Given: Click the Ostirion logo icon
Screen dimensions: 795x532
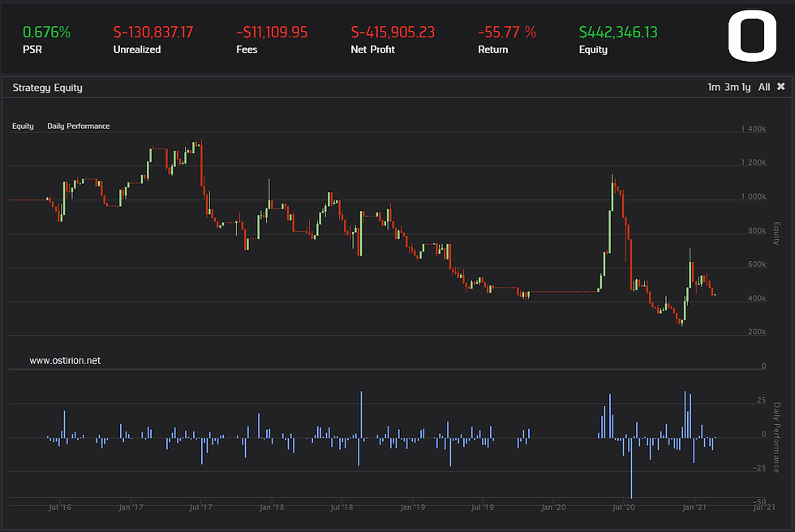Looking at the screenshot, I should [x=753, y=36].
